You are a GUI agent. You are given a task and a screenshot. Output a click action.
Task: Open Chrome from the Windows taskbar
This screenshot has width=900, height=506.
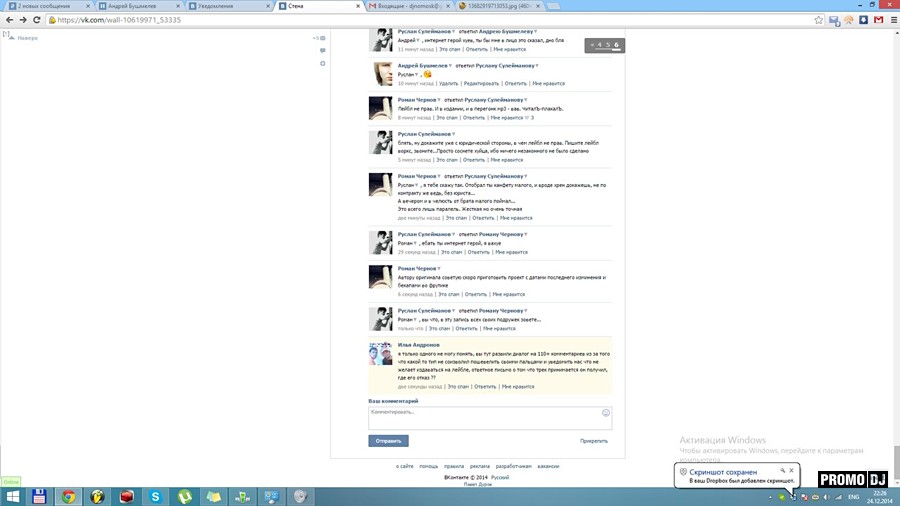coord(68,496)
